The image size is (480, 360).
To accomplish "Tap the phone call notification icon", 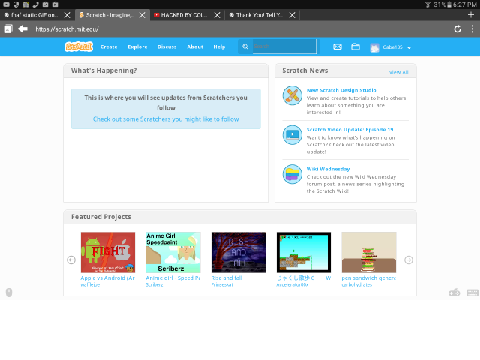I will 36,5.
